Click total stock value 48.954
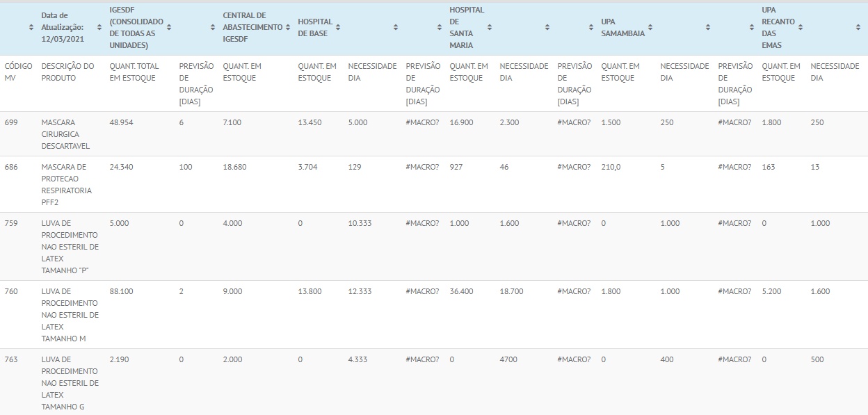Viewport: 868px width, 415px height. click(122, 122)
